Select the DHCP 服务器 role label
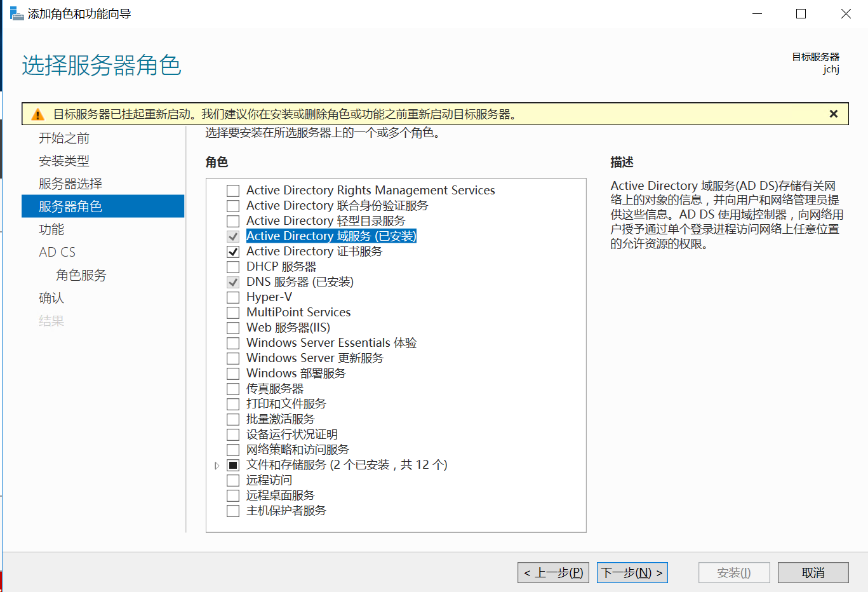Image resolution: width=868 pixels, height=592 pixels. 281,267
